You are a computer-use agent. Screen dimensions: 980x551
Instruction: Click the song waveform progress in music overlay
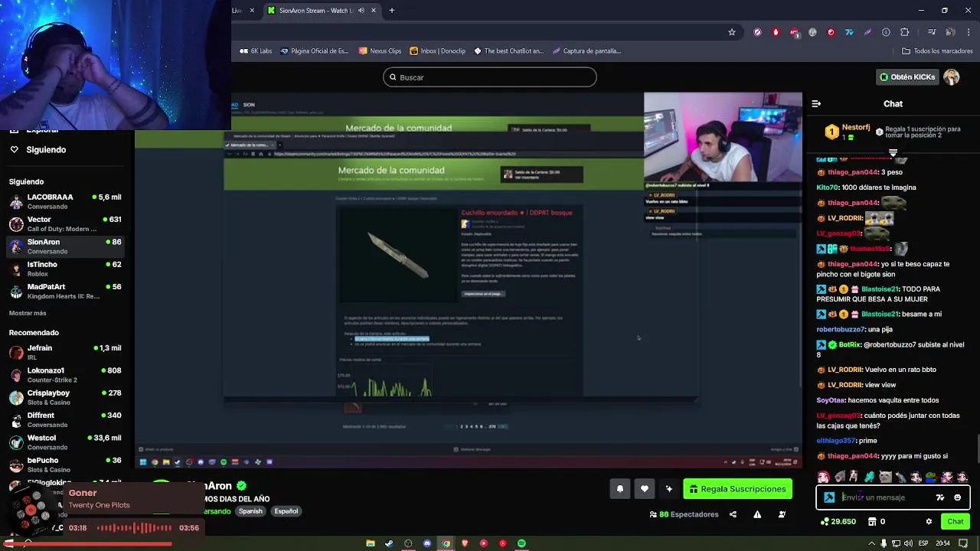click(134, 528)
